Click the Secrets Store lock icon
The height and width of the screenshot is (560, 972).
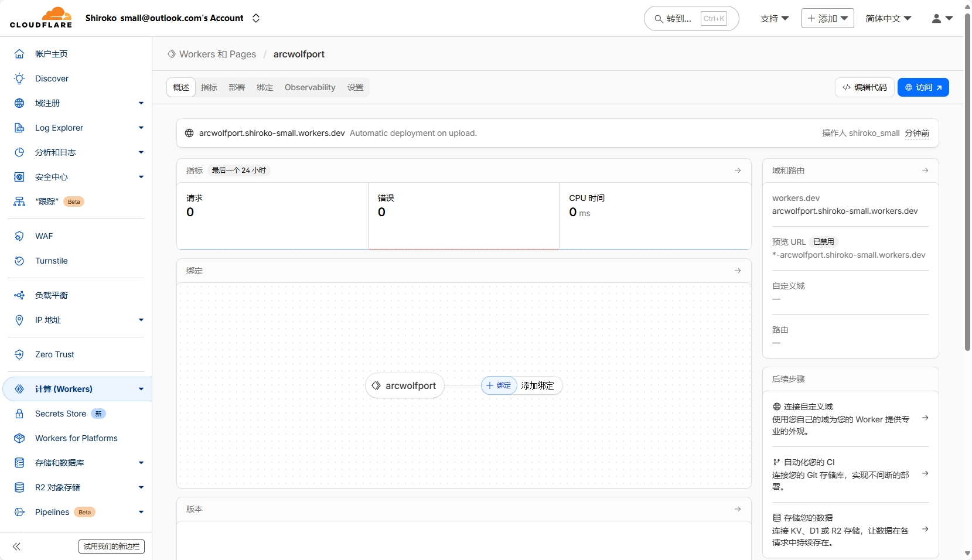[x=19, y=414]
